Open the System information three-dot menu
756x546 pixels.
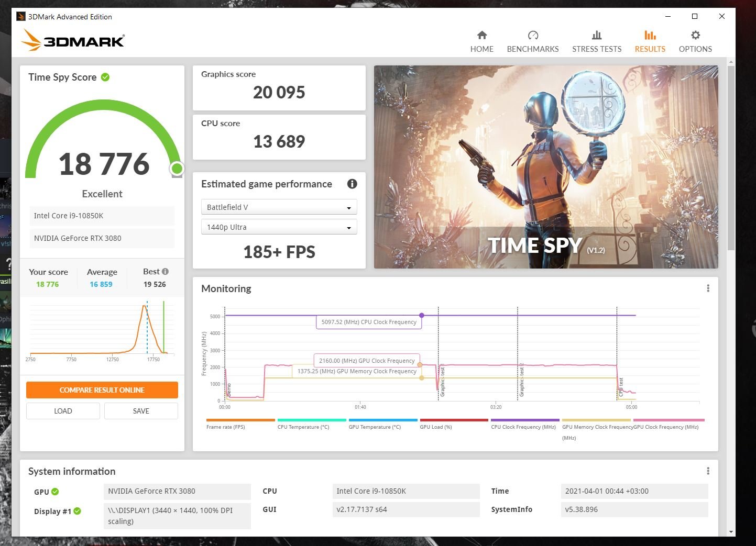(708, 471)
